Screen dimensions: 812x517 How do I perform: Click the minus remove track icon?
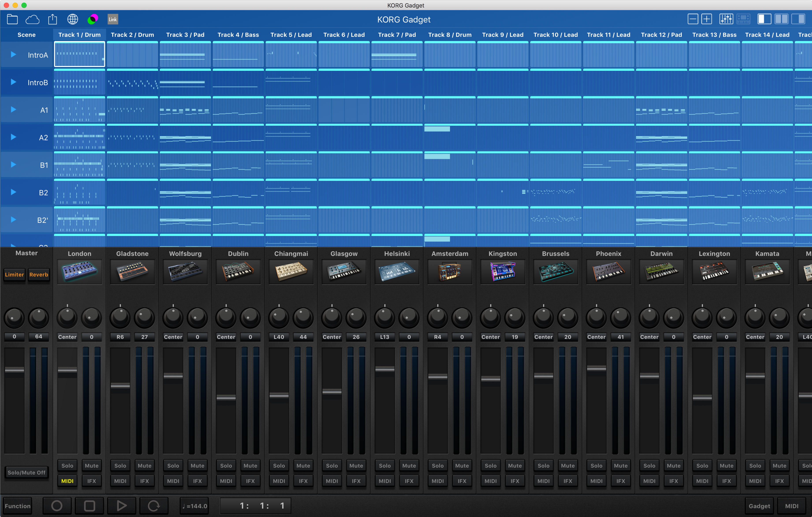(693, 19)
